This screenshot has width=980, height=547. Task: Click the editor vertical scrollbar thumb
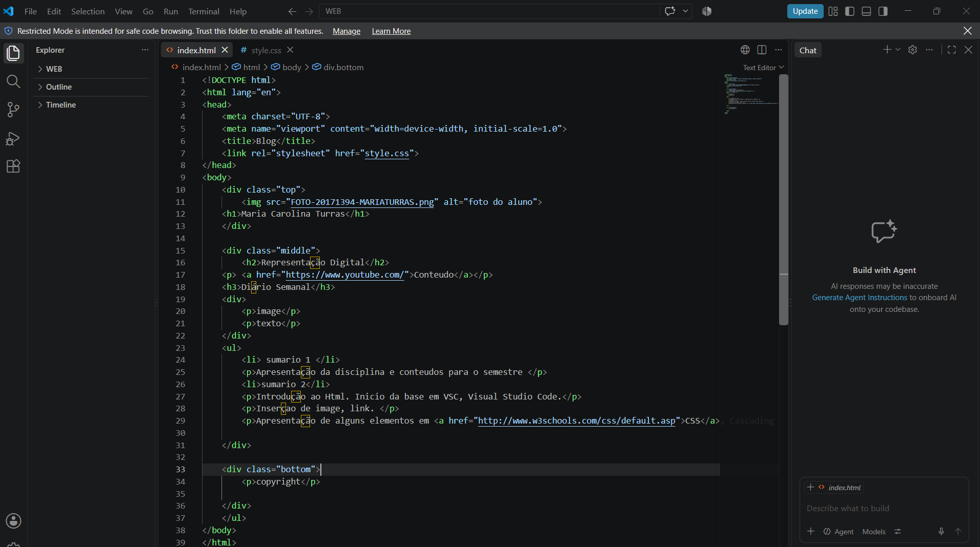pos(783,200)
